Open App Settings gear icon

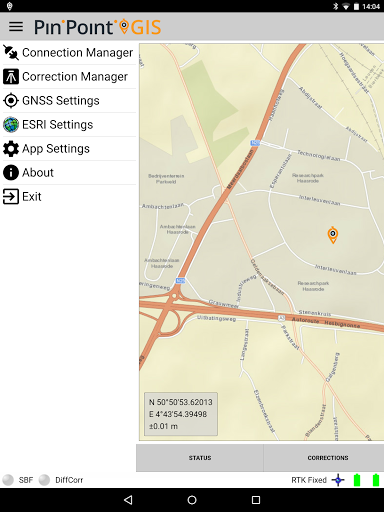tap(11, 149)
